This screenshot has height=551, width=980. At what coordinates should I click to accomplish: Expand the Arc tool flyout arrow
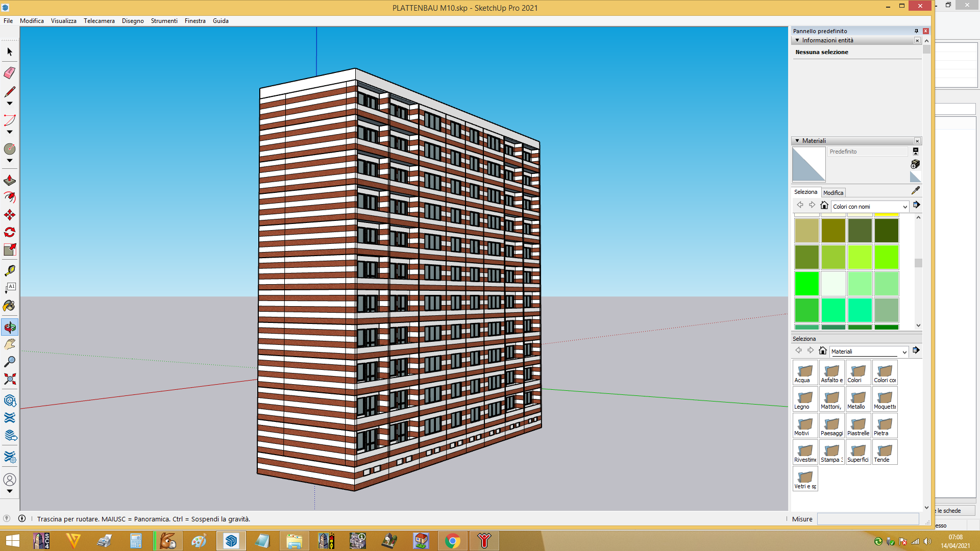click(10, 132)
